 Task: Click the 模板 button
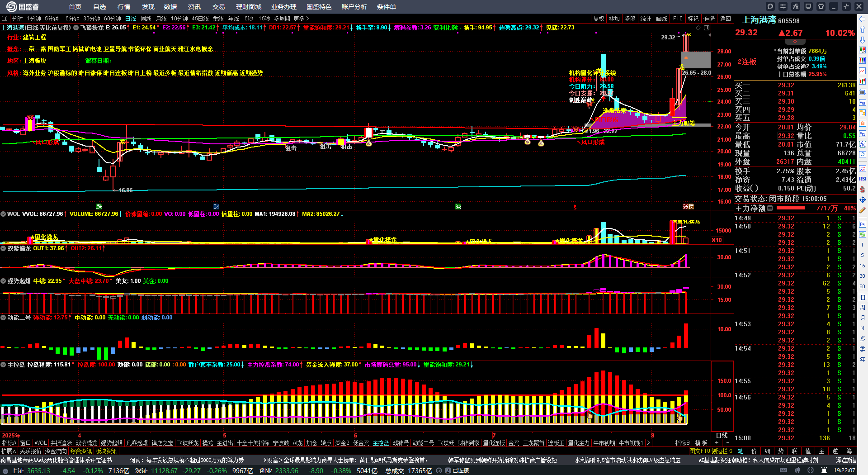701,443
